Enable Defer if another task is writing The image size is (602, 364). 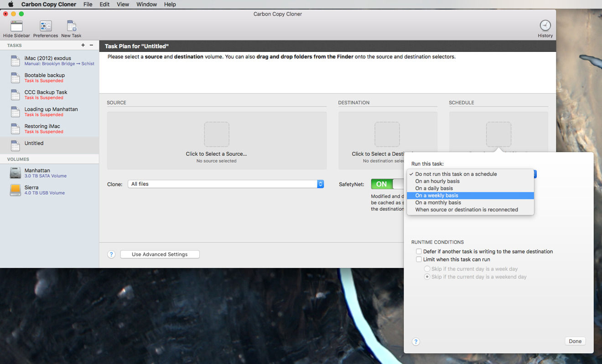click(419, 251)
